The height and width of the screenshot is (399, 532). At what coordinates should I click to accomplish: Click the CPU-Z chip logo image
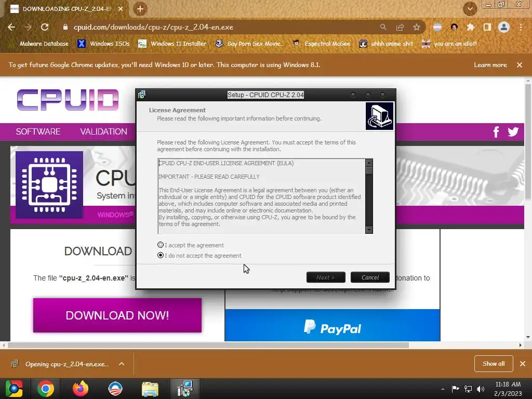49,185
